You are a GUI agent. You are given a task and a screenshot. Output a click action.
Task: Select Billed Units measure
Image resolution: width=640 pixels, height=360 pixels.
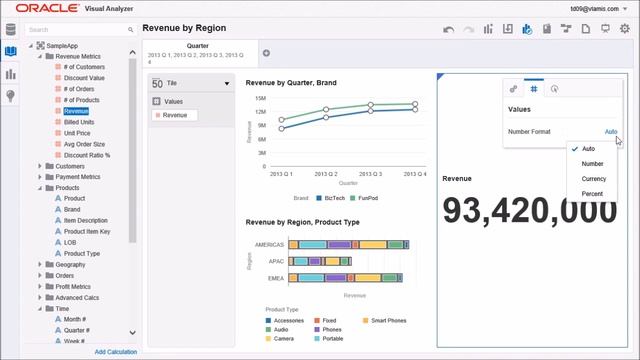[79, 122]
